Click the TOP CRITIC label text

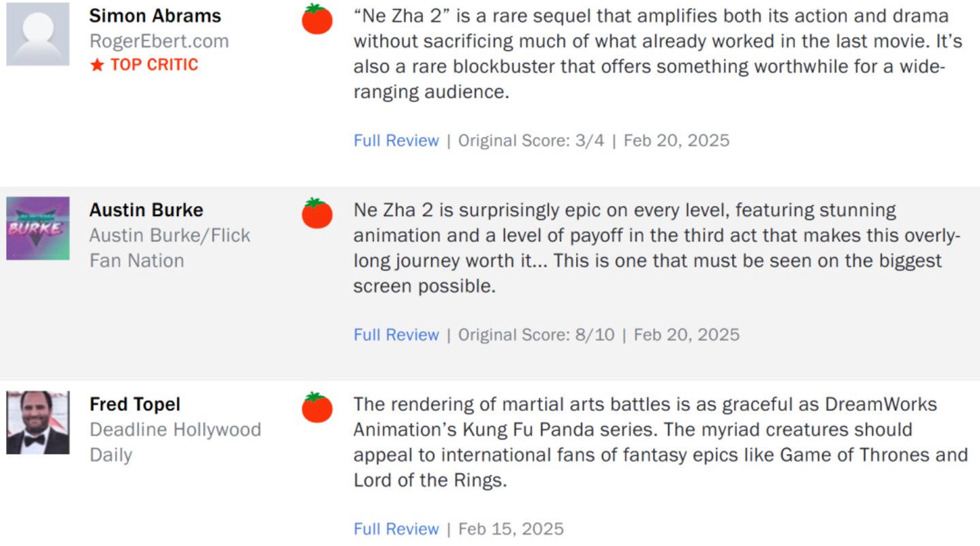154,65
